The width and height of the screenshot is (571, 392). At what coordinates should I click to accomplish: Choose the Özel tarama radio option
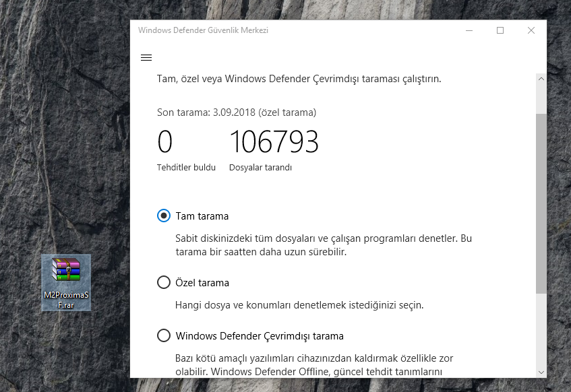point(164,282)
